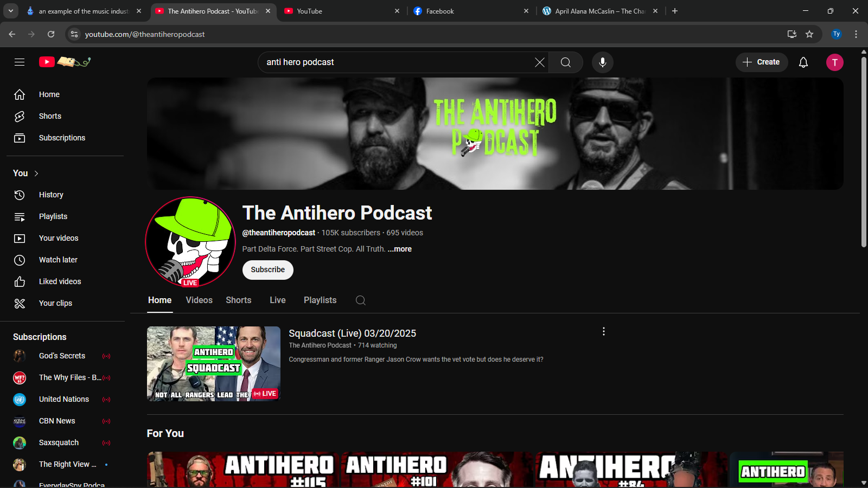Expand the You section

pyautogui.click(x=26, y=173)
